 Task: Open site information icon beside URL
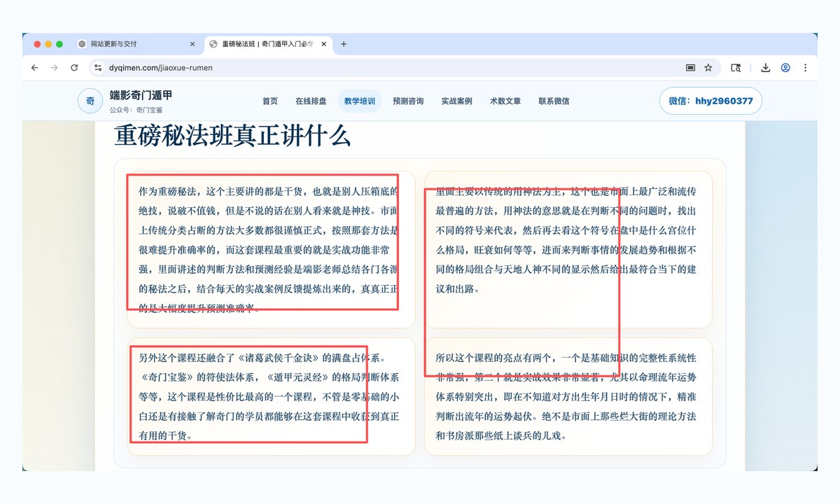(98, 68)
